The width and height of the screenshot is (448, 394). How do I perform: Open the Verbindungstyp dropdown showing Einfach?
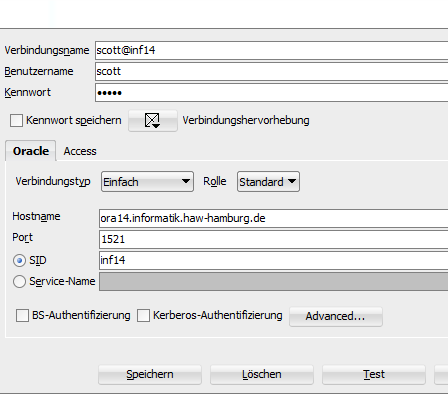(147, 182)
